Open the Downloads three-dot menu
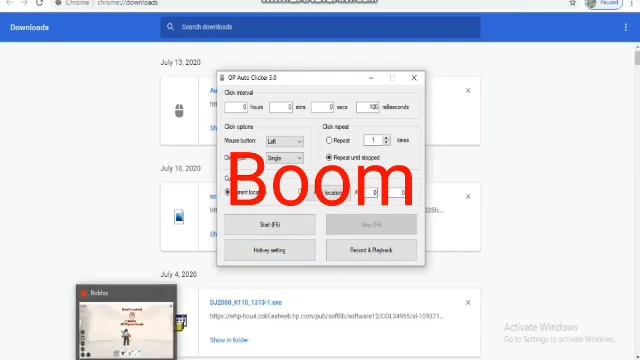Image resolution: width=640 pixels, height=360 pixels. coord(625,27)
